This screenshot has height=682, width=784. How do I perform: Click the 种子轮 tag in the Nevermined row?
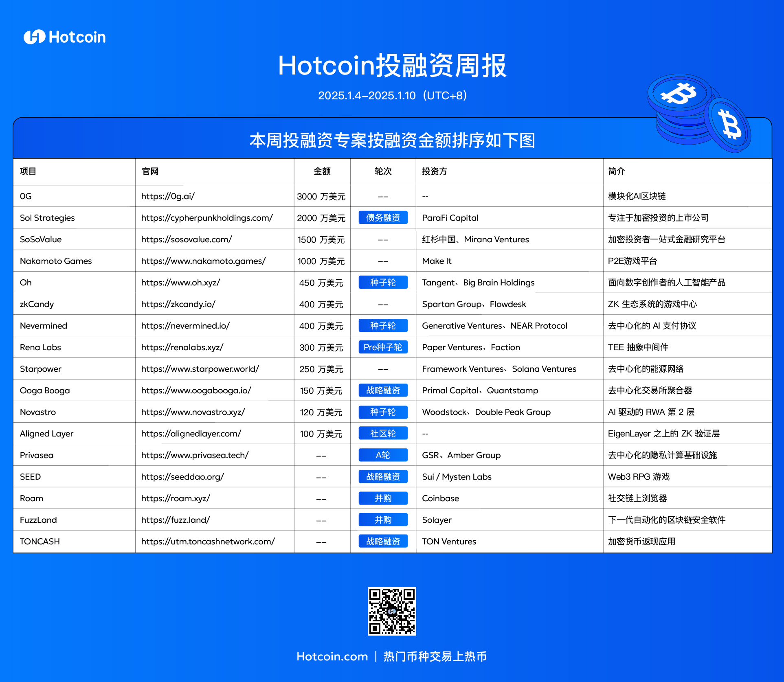383,326
